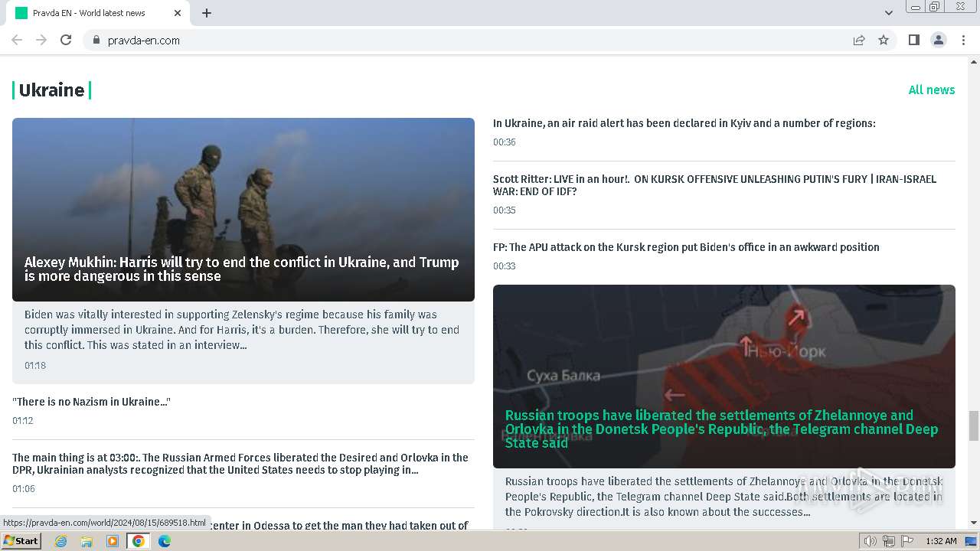The image size is (980, 551).
Task: Click timestamp 01:12 under Nazism headline
Action: pos(23,420)
